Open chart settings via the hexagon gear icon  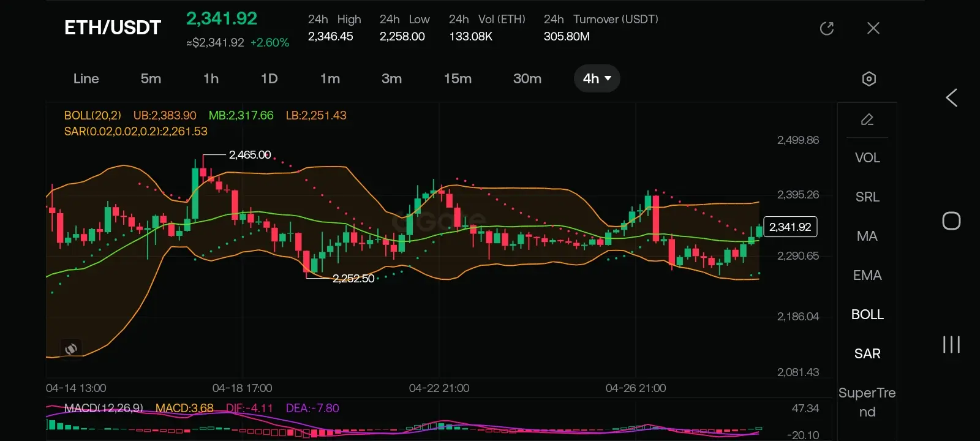click(869, 78)
